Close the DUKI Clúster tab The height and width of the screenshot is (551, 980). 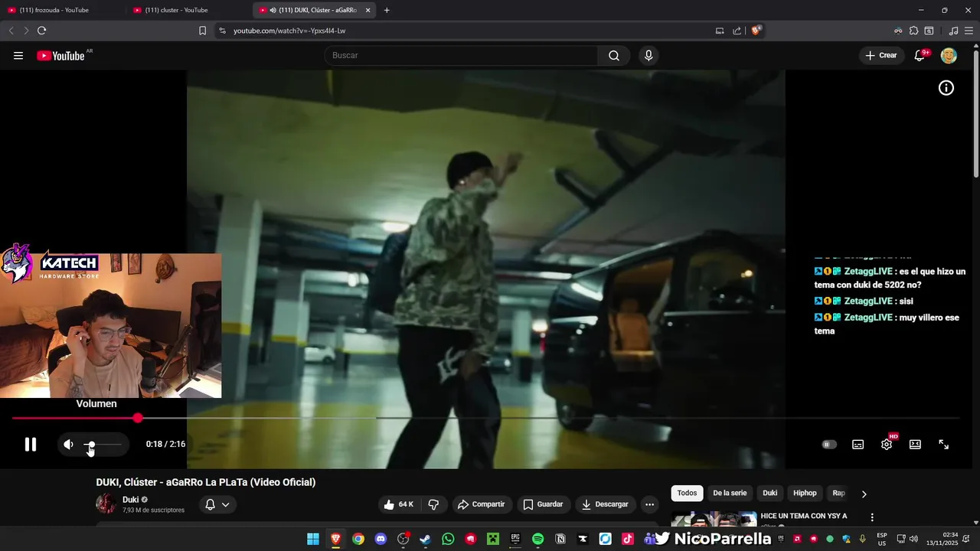367,10
